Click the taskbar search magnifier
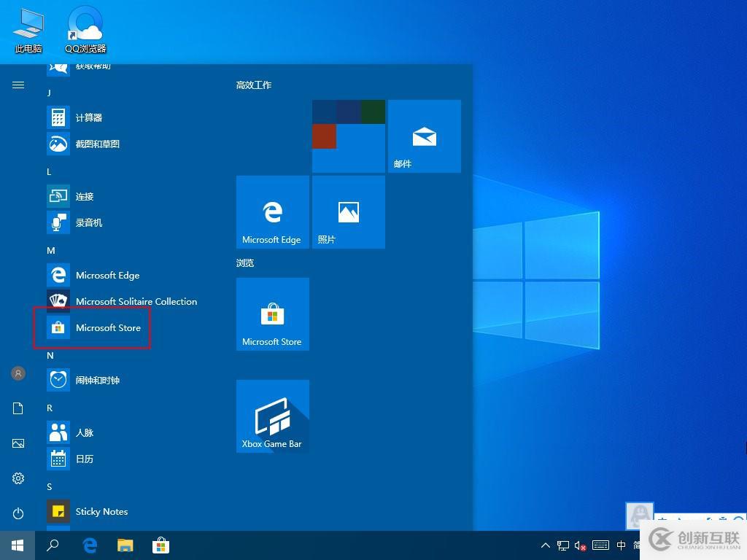Viewport: 747px width, 560px height. [x=53, y=545]
